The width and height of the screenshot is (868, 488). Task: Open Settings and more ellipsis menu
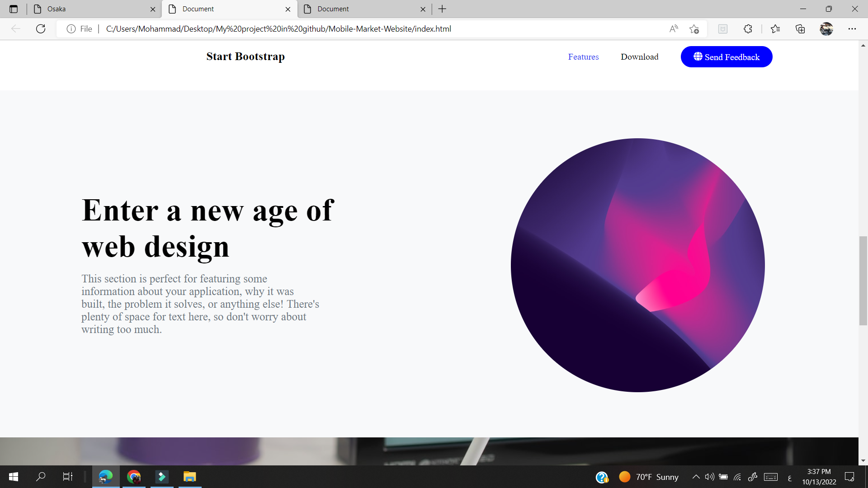pos(852,29)
